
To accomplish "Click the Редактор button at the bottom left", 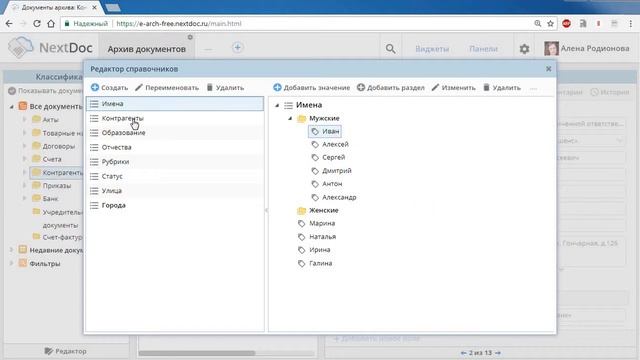I will (x=65, y=351).
